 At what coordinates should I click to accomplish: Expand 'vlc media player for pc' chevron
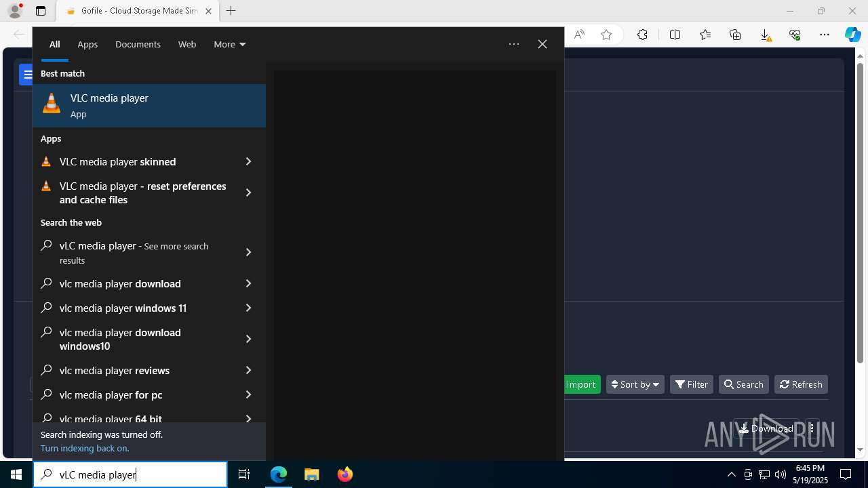(248, 394)
